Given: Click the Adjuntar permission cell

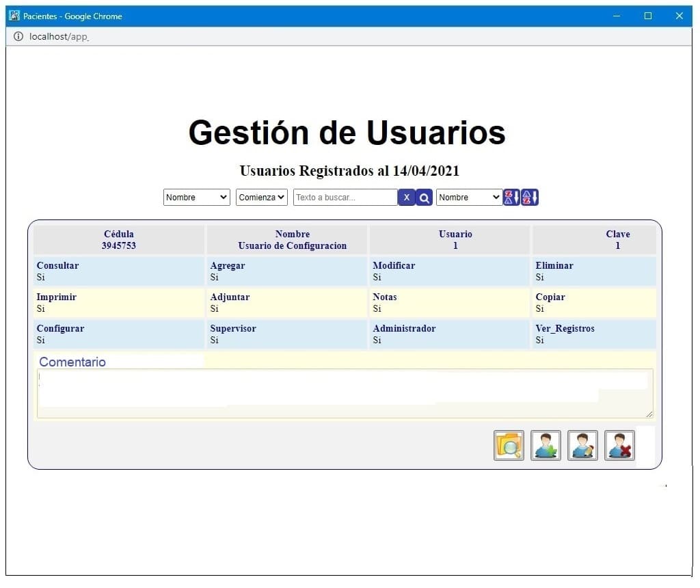Looking at the screenshot, I should coord(286,303).
